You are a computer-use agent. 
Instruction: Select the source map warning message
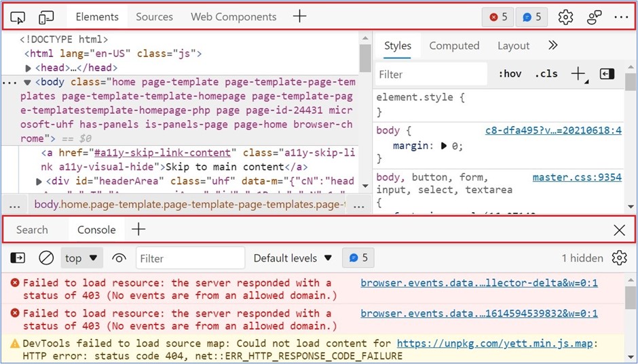coord(310,350)
